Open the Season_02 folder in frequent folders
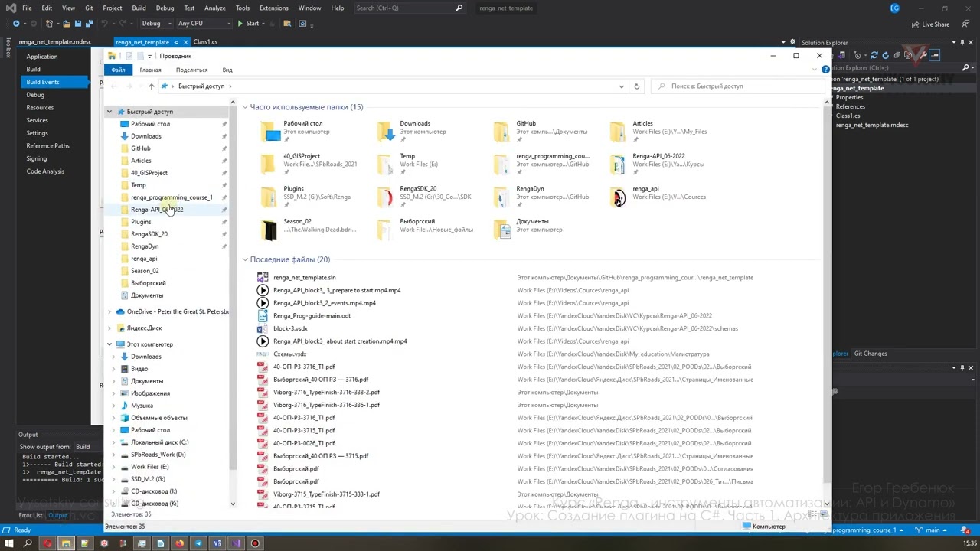The width and height of the screenshot is (980, 551). pyautogui.click(x=269, y=230)
